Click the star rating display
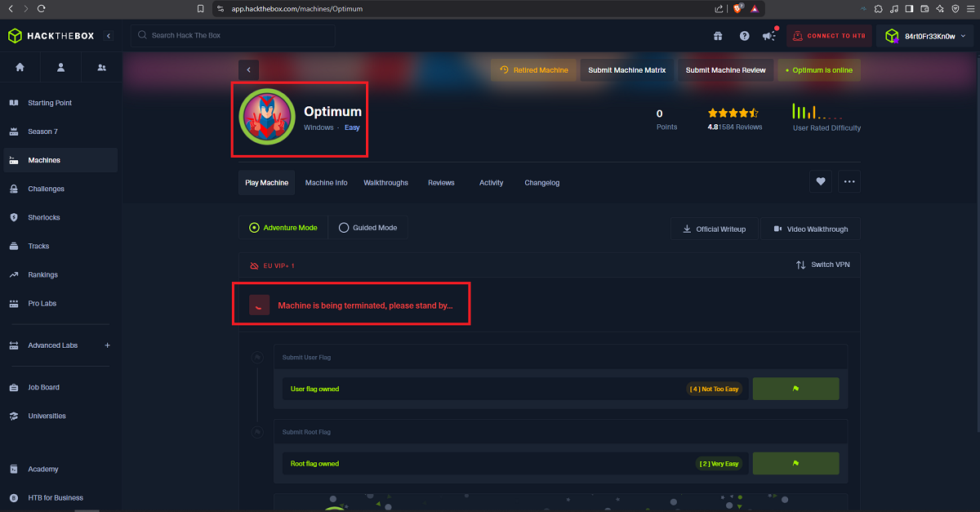 pos(733,114)
